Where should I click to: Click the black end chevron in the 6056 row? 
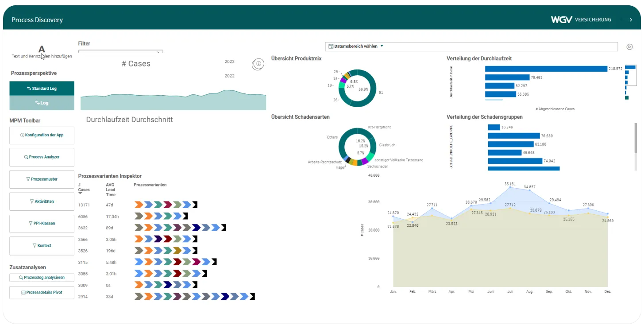(x=185, y=216)
